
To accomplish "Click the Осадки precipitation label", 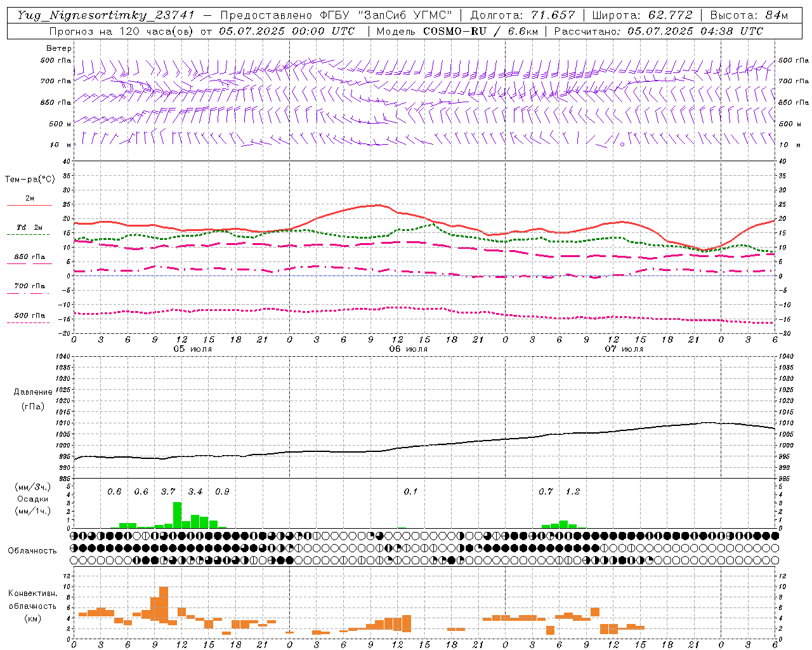I will [32, 499].
